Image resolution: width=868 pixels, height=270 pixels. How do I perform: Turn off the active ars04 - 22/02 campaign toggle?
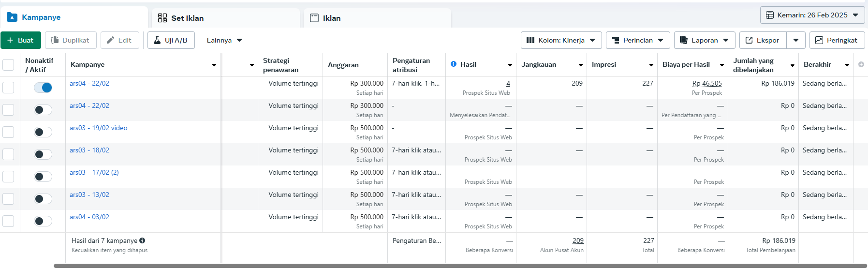coord(43,88)
